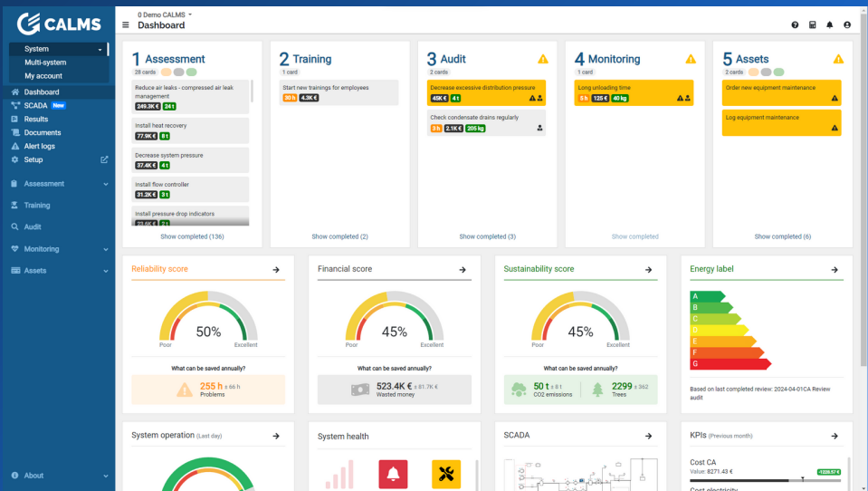Go to Alert logs in sidebar
Image resolution: width=868 pixels, height=491 pixels.
[39, 146]
